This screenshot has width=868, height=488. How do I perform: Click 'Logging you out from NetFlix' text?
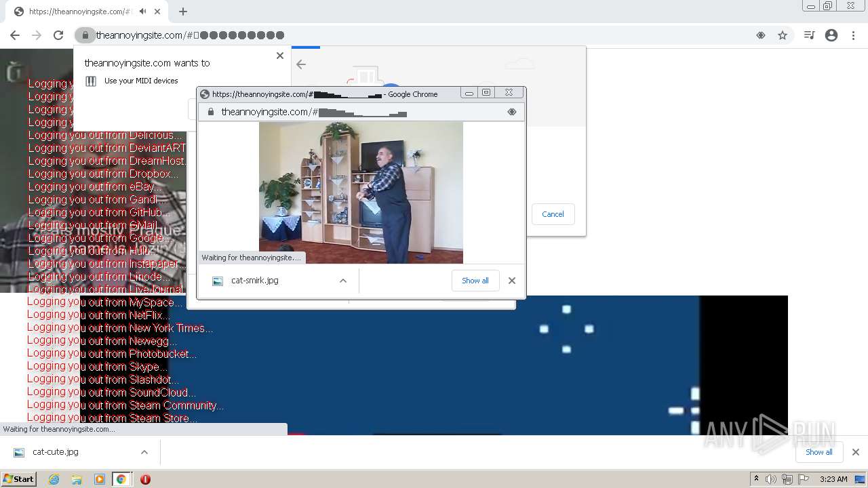pyautogui.click(x=98, y=315)
